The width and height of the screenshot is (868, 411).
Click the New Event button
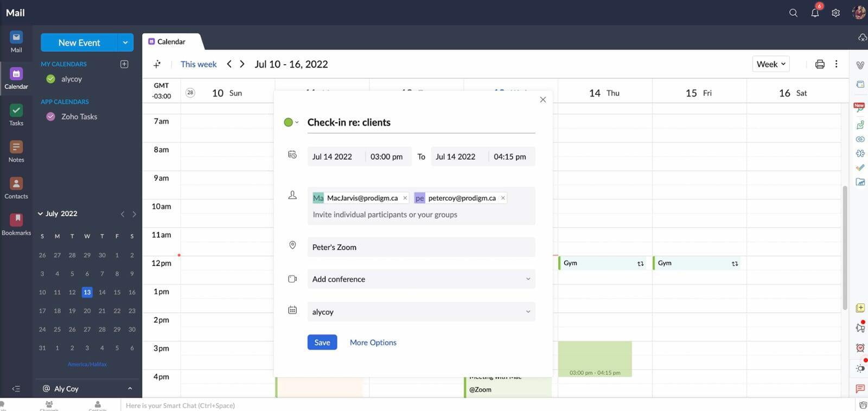point(79,42)
